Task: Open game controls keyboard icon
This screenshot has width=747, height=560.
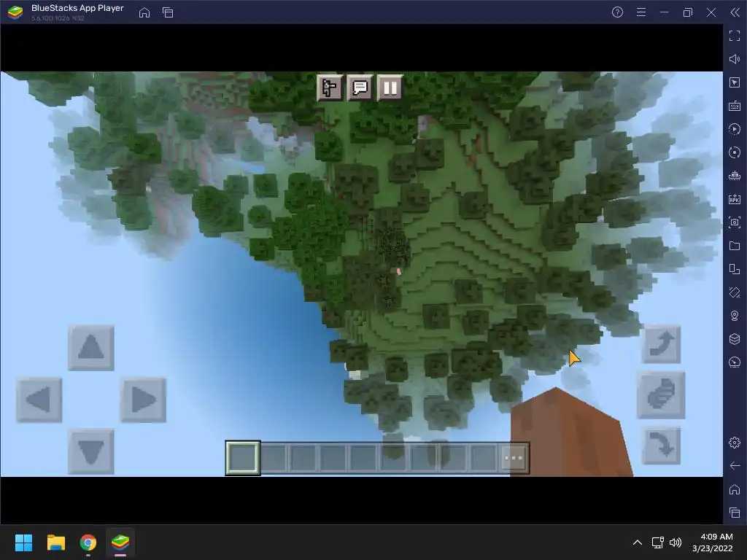Action: click(x=735, y=106)
